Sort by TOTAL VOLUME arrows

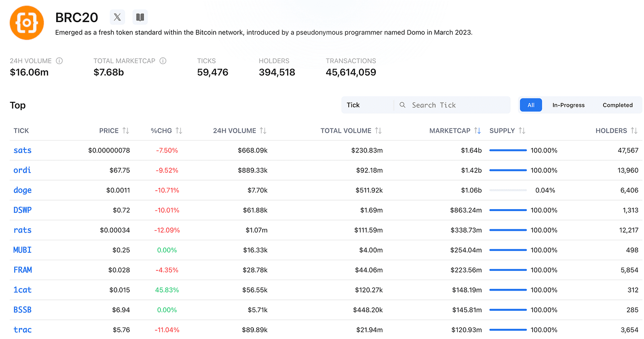click(x=378, y=131)
